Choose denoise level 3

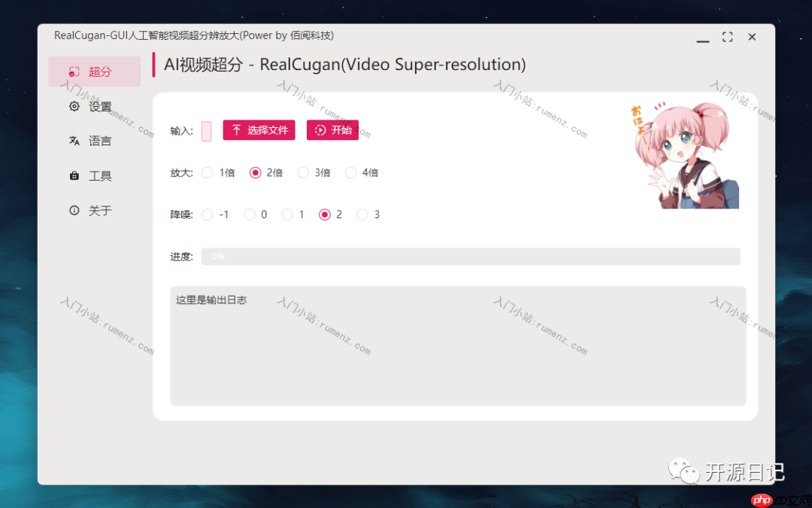(362, 214)
